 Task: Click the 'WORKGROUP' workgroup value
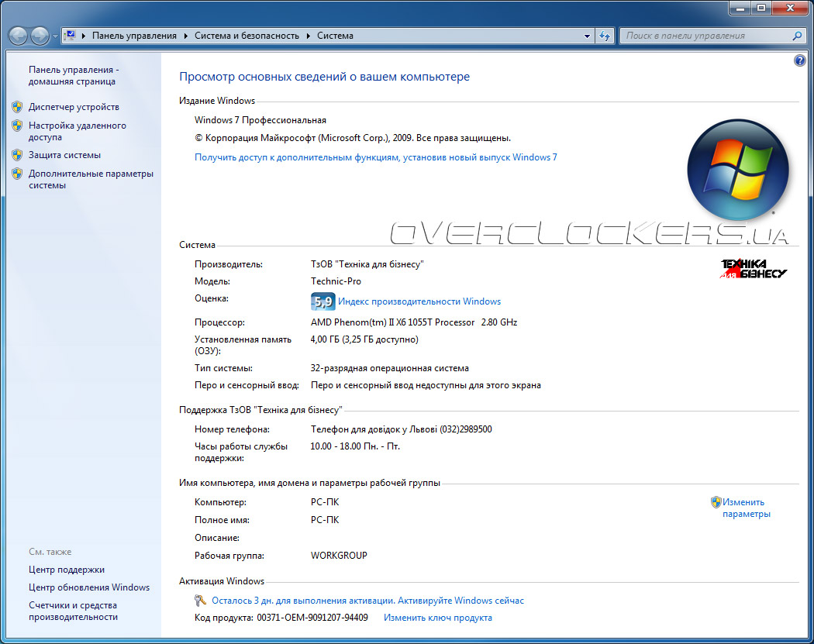click(x=339, y=555)
